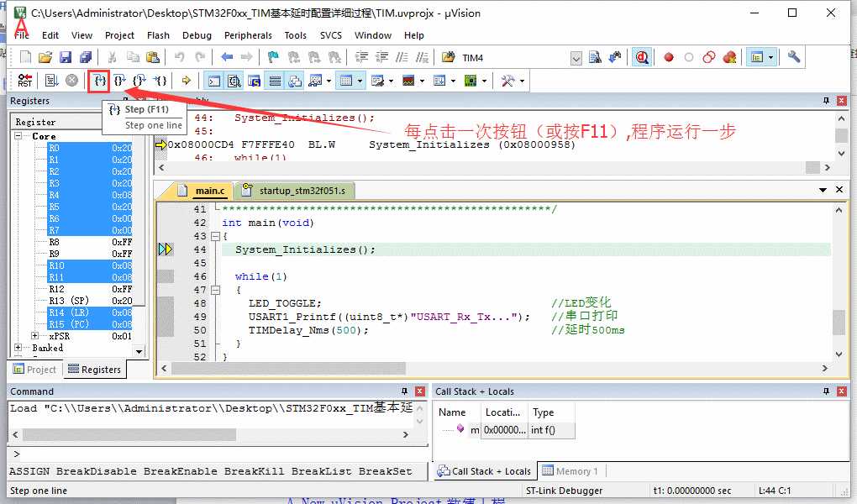This screenshot has height=504, width=857.
Task: Expand the xPSR register node
Action: (x=35, y=336)
